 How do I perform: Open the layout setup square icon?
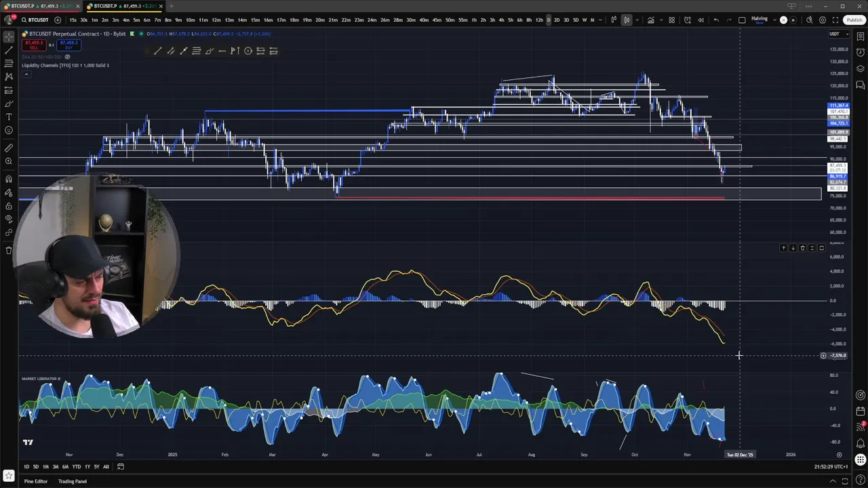[742, 20]
